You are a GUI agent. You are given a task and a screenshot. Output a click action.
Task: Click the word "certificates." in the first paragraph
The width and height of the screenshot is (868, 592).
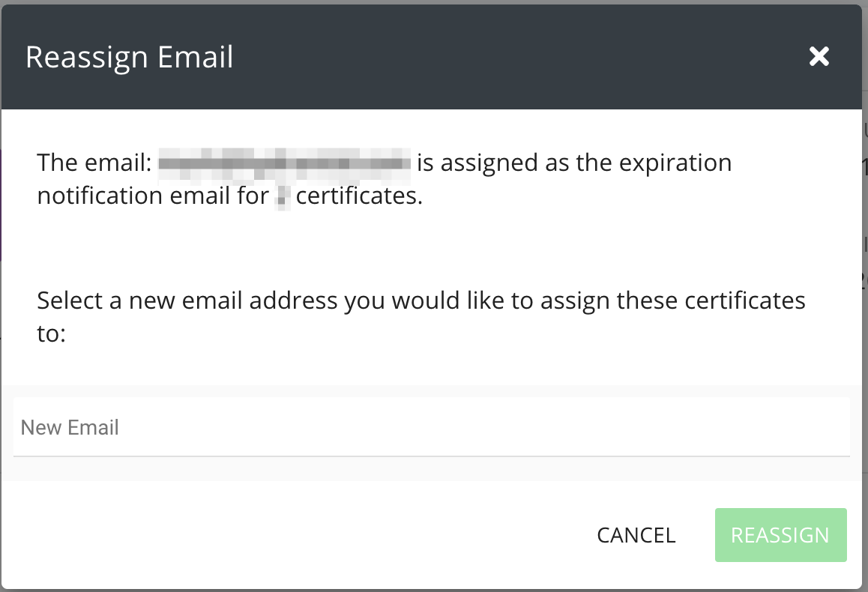[360, 196]
